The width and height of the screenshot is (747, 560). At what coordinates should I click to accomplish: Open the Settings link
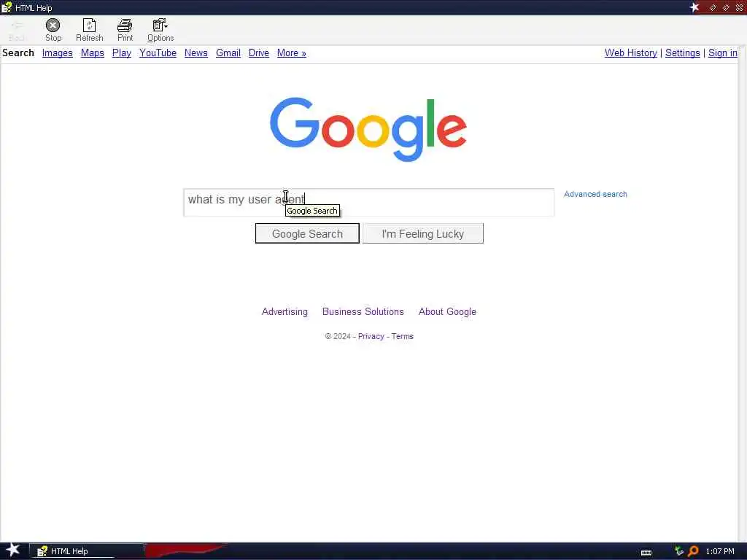coord(682,52)
